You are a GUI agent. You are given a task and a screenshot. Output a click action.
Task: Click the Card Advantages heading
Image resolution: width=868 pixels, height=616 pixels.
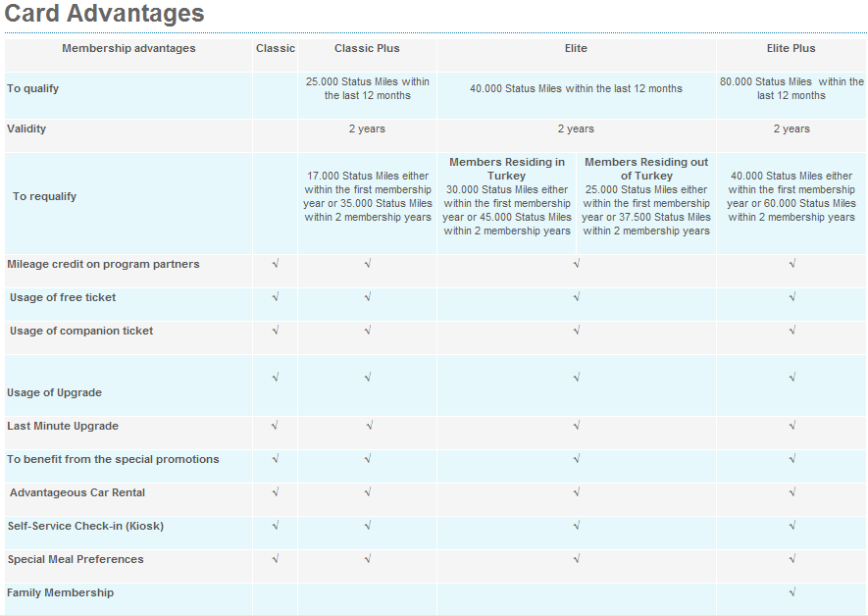[105, 14]
